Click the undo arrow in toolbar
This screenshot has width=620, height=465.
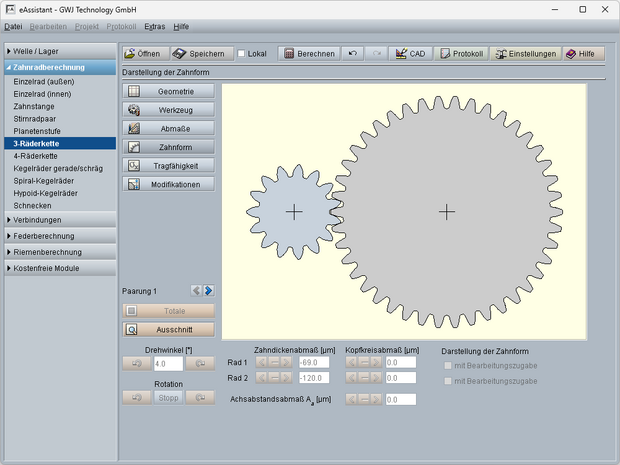[x=353, y=54]
